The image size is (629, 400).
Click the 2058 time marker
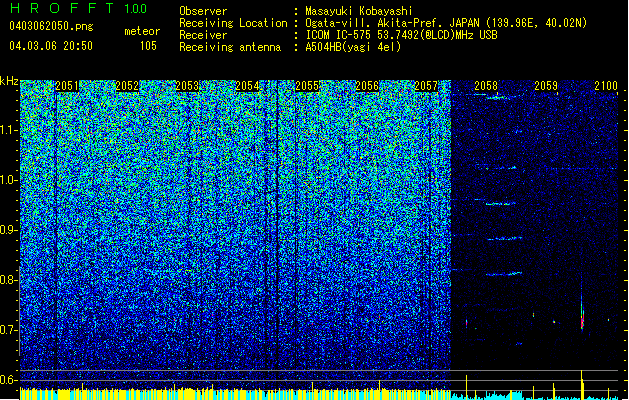pos(486,86)
